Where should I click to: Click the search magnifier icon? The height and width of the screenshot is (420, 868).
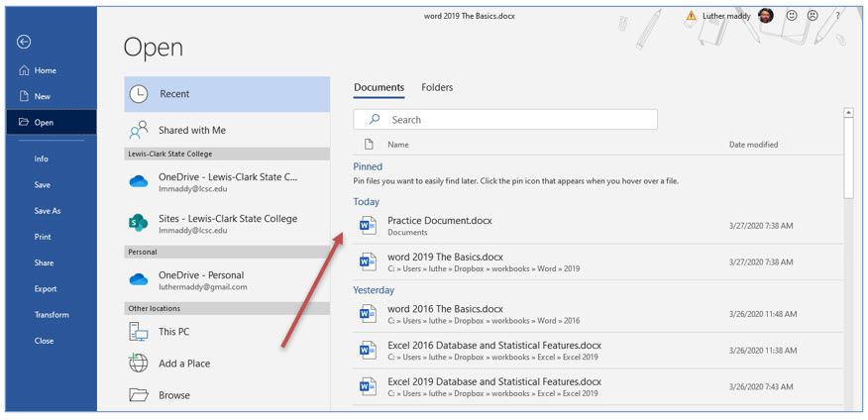tap(375, 119)
